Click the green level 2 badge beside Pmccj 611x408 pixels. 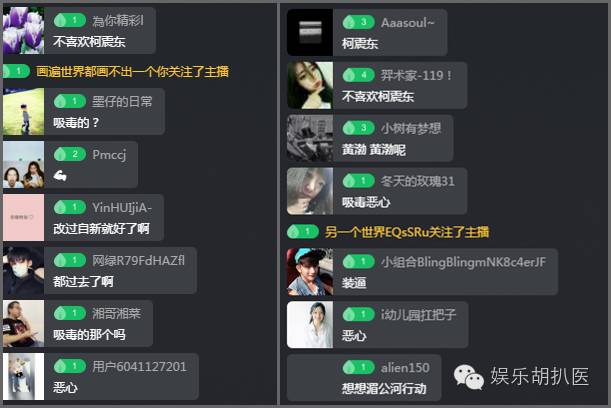point(70,154)
